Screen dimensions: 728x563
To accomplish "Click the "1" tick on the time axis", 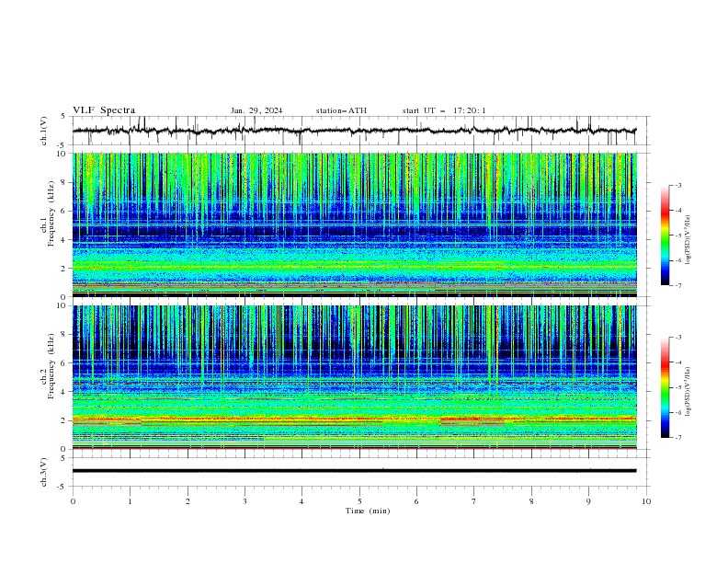I will (130, 501).
